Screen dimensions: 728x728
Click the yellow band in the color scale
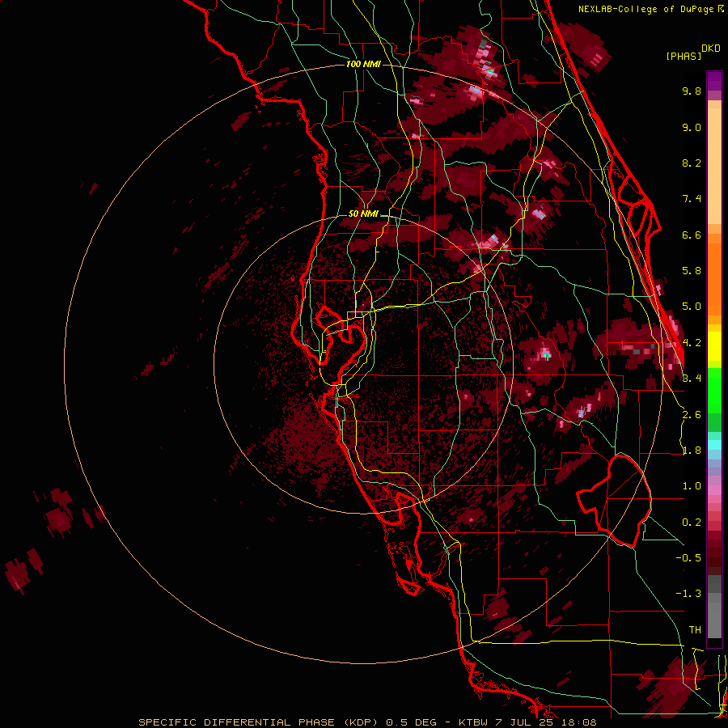[x=714, y=346]
